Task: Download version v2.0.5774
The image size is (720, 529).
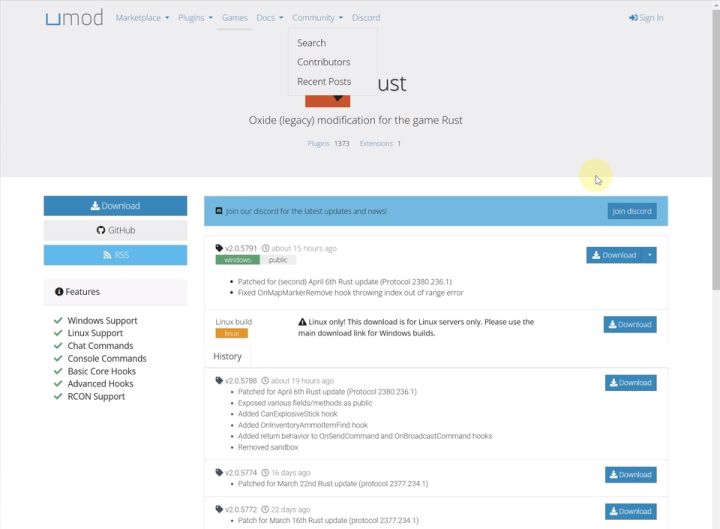Action: 630,474
